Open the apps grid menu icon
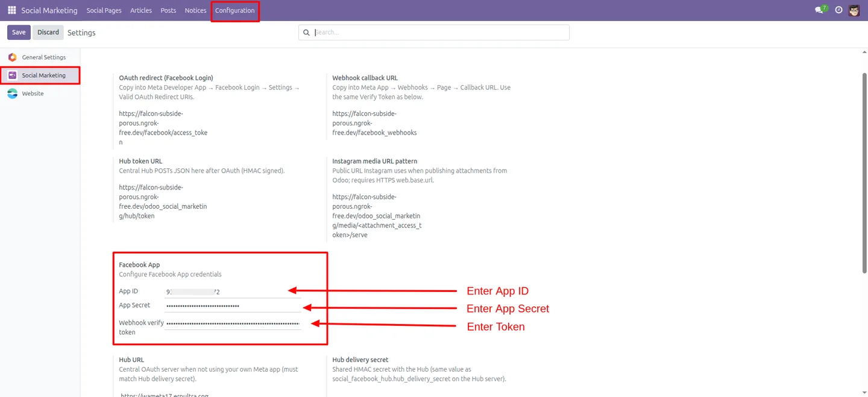 pyautogui.click(x=11, y=10)
